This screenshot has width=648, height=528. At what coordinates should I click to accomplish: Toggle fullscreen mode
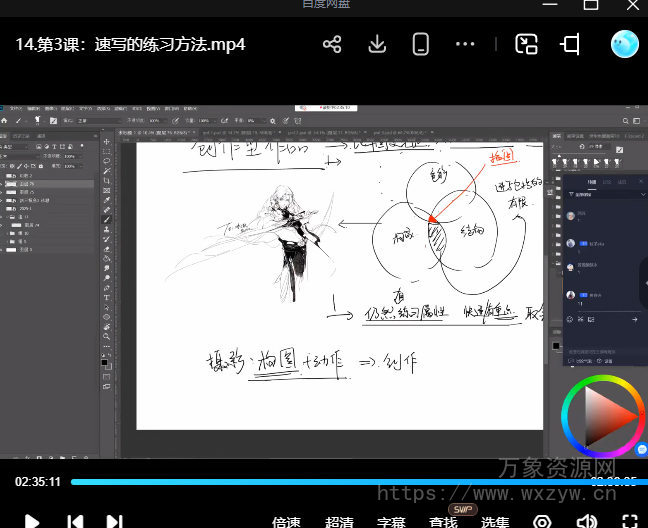(630, 521)
